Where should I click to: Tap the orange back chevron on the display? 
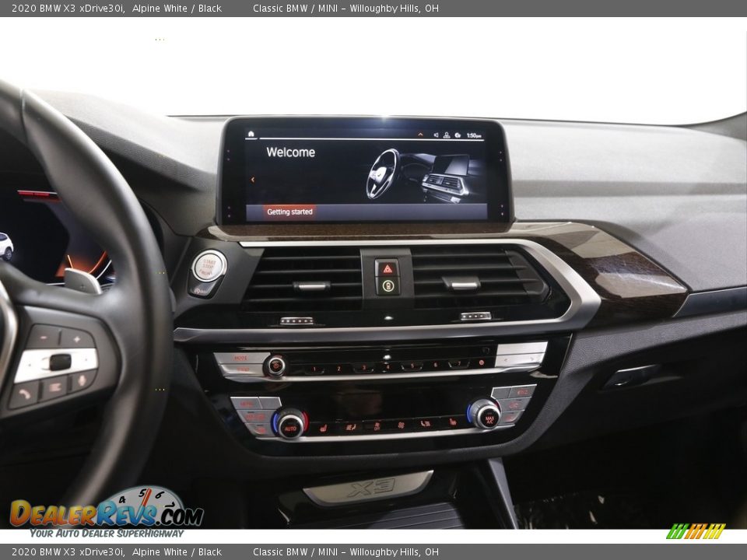click(252, 180)
